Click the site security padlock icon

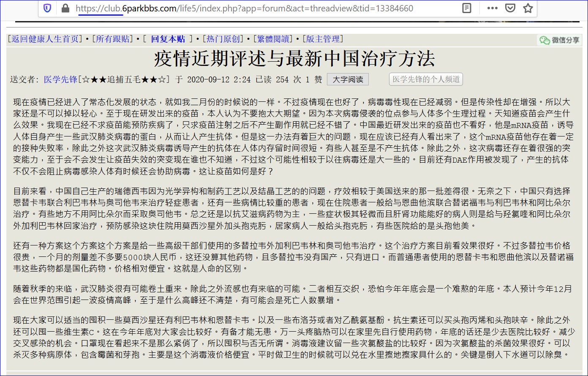coord(65,8)
